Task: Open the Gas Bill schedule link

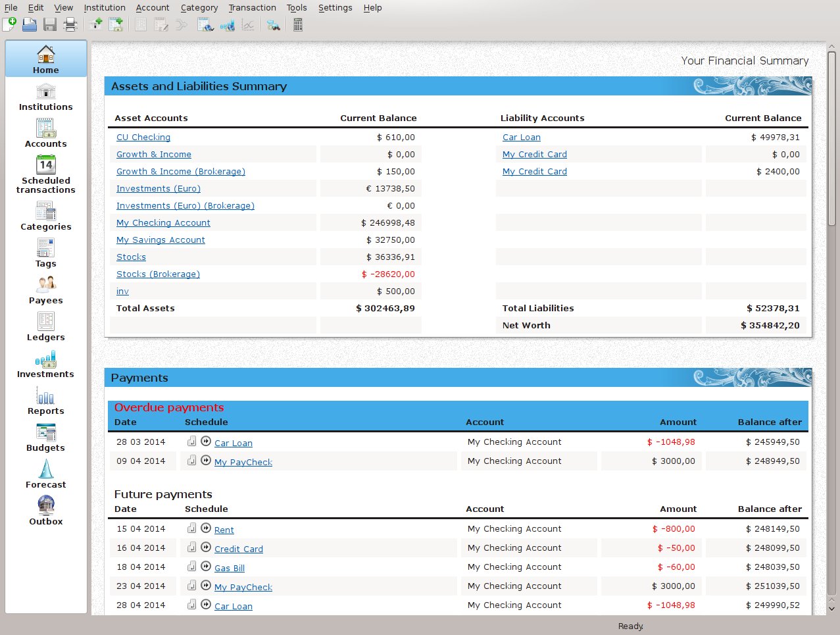Action: tap(230, 568)
